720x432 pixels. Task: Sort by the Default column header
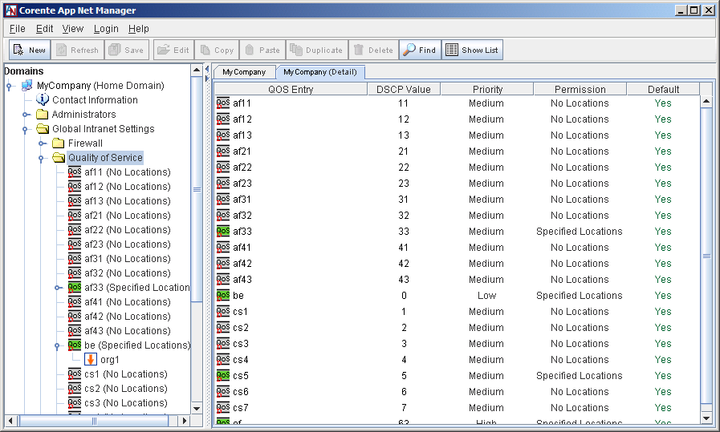pyautogui.click(x=663, y=89)
